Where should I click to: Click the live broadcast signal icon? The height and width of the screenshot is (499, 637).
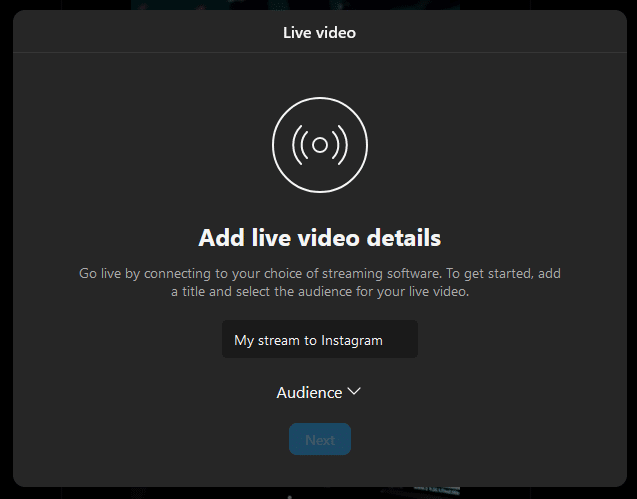pos(320,145)
